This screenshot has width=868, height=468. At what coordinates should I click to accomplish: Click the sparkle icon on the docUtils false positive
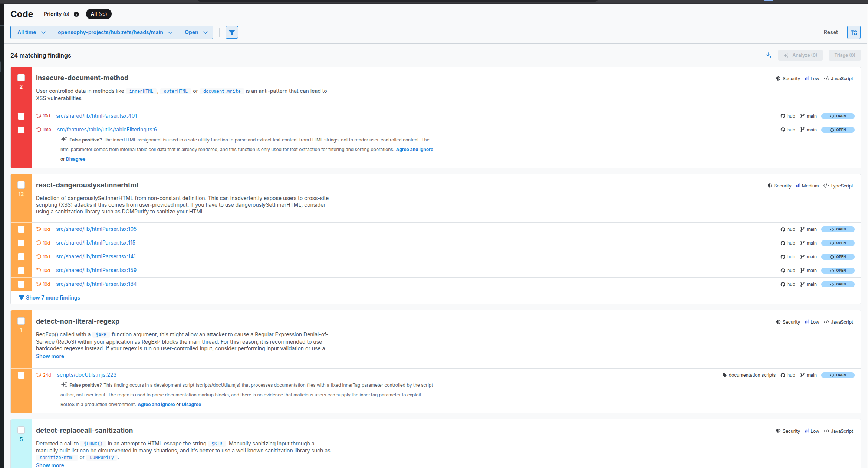(x=64, y=385)
